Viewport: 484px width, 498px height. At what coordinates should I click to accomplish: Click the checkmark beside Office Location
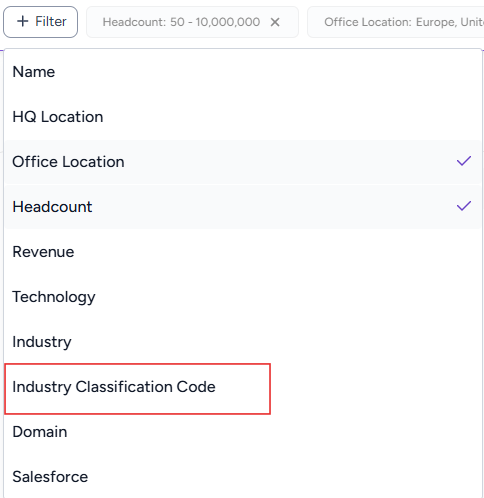pyautogui.click(x=464, y=161)
